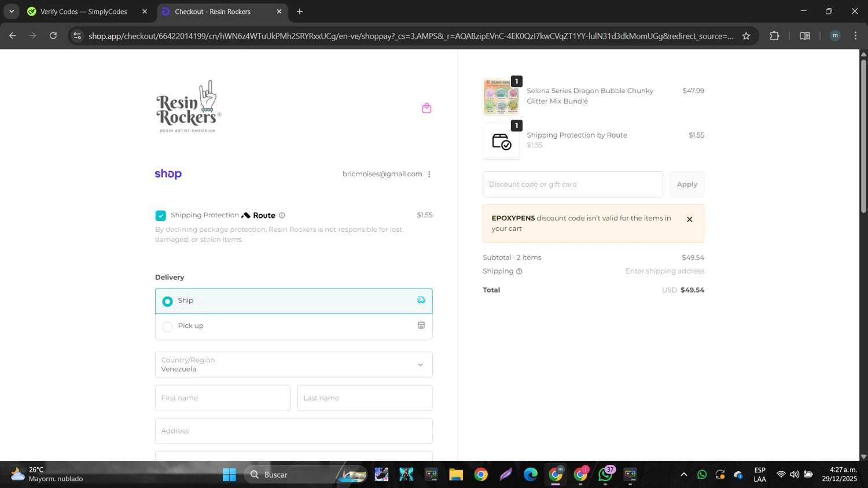Viewport: 868px width, 488px height.
Task: Click the Route brand logo
Action: click(259, 215)
